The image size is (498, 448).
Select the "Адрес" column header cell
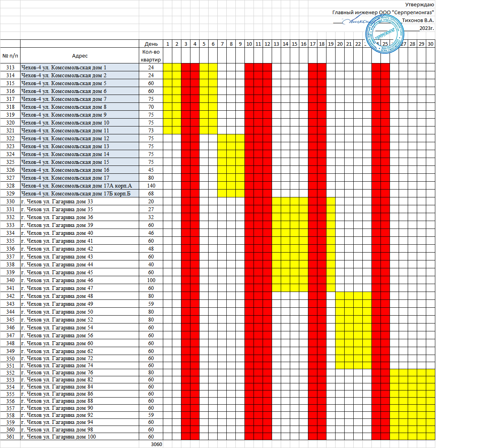pos(80,56)
